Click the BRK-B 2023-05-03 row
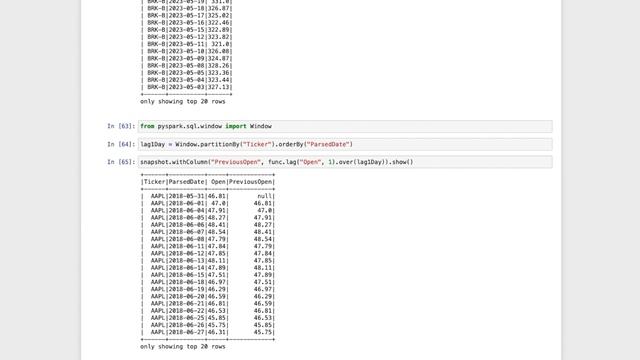 (x=187, y=87)
